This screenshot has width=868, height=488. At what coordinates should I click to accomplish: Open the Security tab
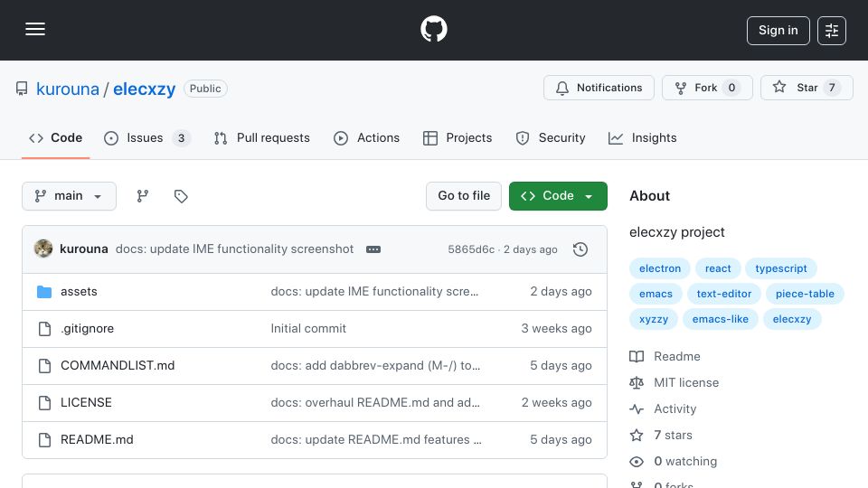click(x=551, y=137)
